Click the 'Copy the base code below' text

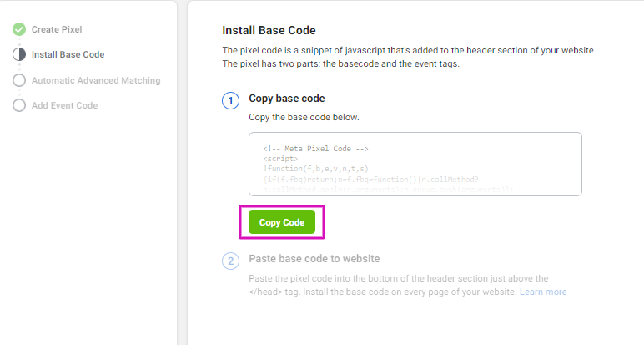click(x=304, y=117)
